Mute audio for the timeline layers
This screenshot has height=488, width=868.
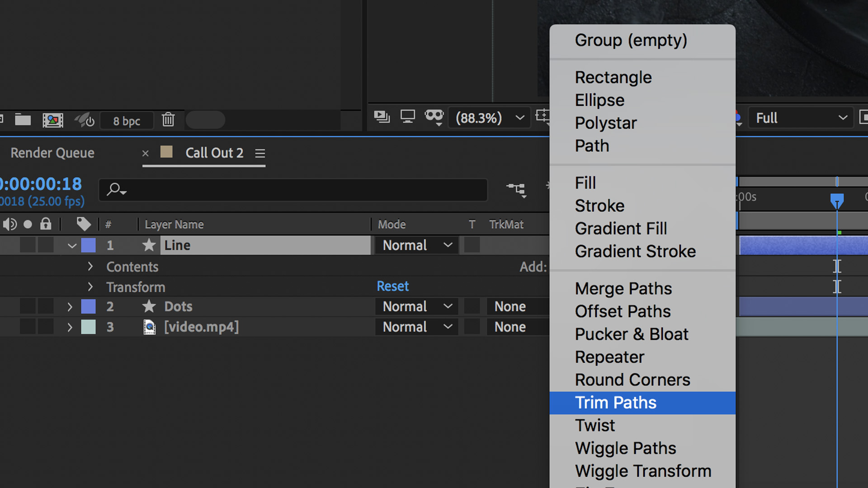9,224
